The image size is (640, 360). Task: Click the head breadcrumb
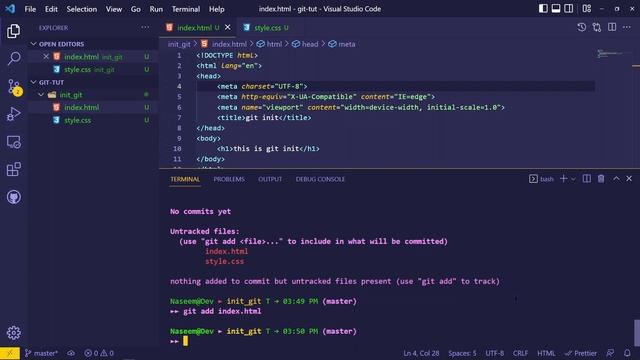[305, 44]
